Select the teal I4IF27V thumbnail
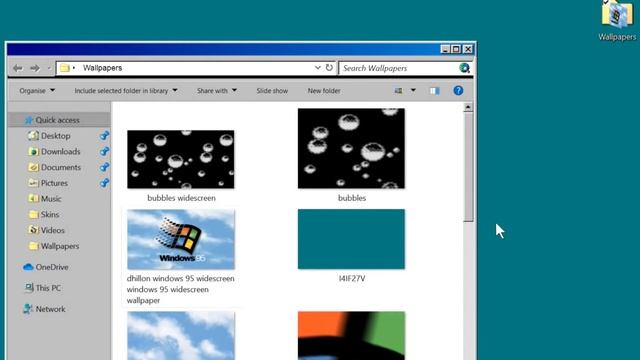 [351, 239]
